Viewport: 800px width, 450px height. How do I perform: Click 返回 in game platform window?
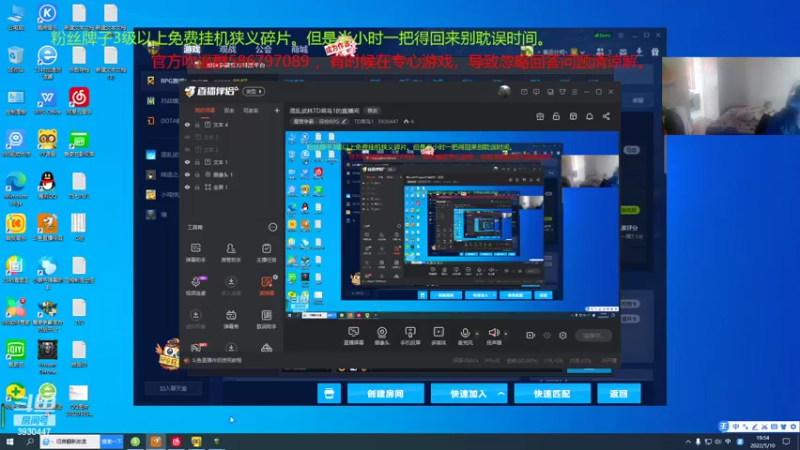tap(618, 393)
